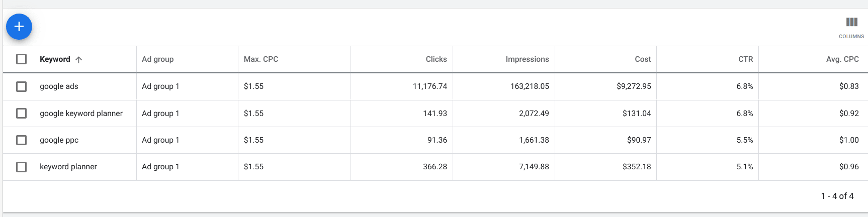Check the box for google ads

click(x=21, y=86)
